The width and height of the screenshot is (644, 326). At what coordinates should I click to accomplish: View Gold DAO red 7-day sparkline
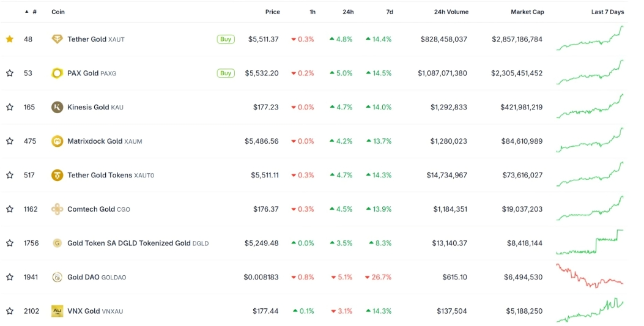coord(590,276)
